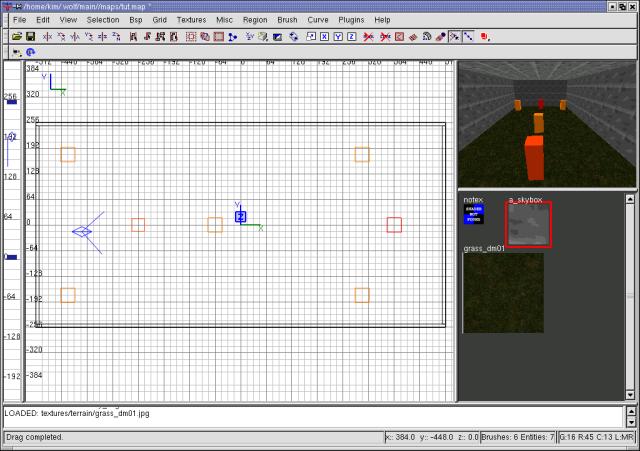Image resolution: width=640 pixels, height=451 pixels.
Task: Expand the Textures menu
Action: tap(191, 20)
